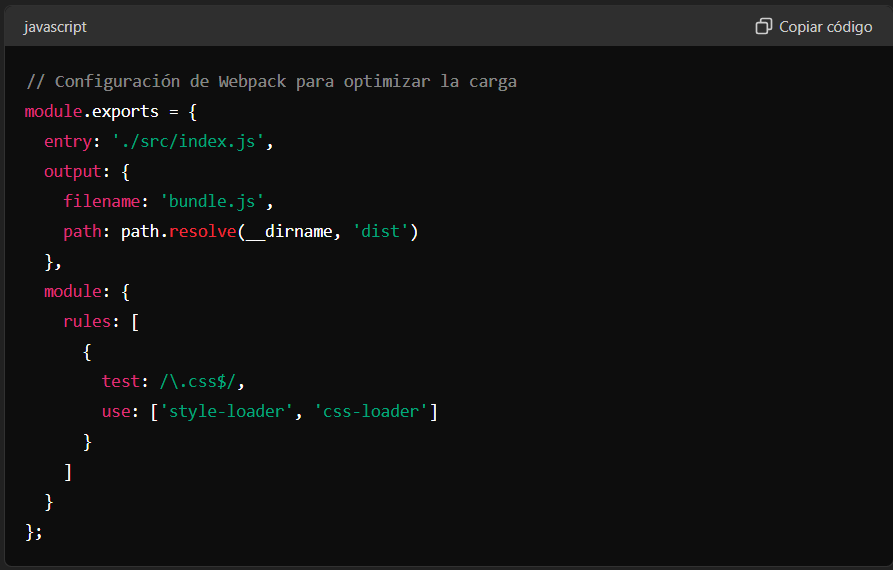This screenshot has width=893, height=570.
Task: Click the copy code icon
Action: point(764,26)
